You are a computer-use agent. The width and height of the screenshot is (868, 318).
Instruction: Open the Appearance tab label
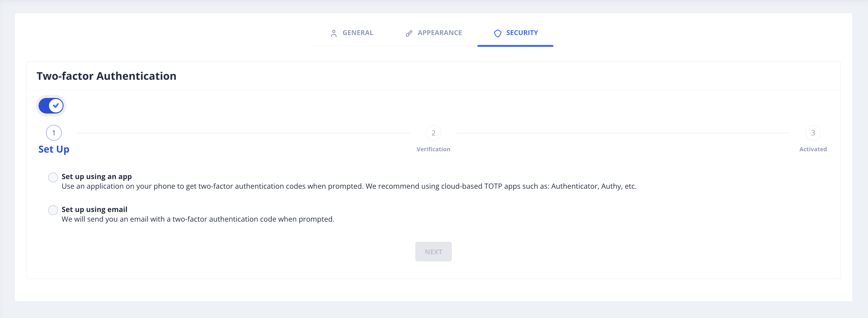[439, 33]
